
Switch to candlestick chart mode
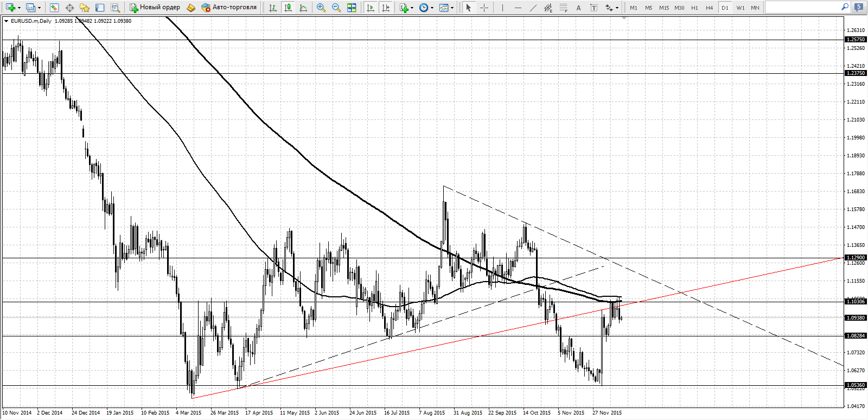pyautogui.click(x=288, y=8)
